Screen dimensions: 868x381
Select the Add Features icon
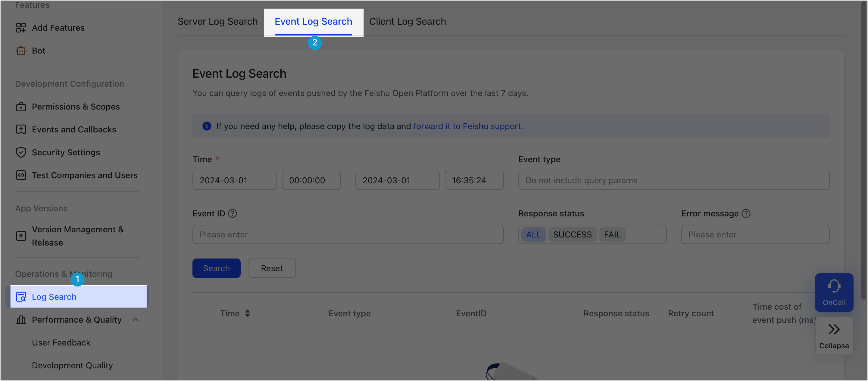click(21, 28)
